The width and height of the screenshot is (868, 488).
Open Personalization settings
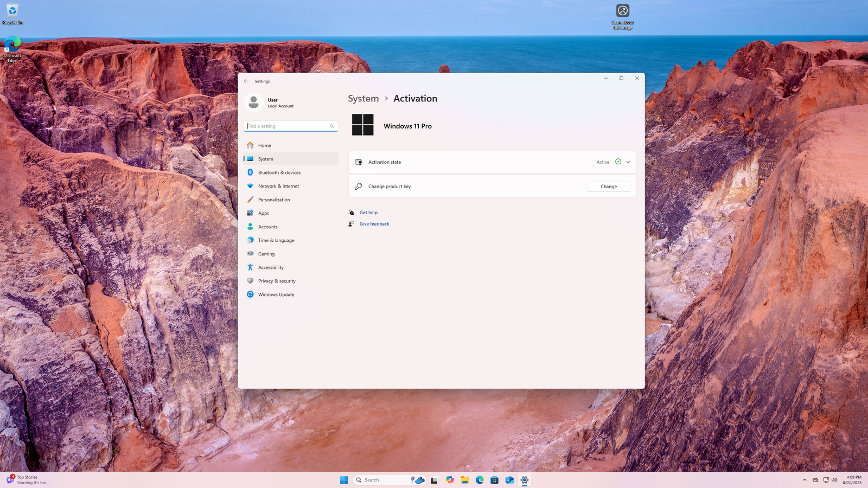point(291,200)
